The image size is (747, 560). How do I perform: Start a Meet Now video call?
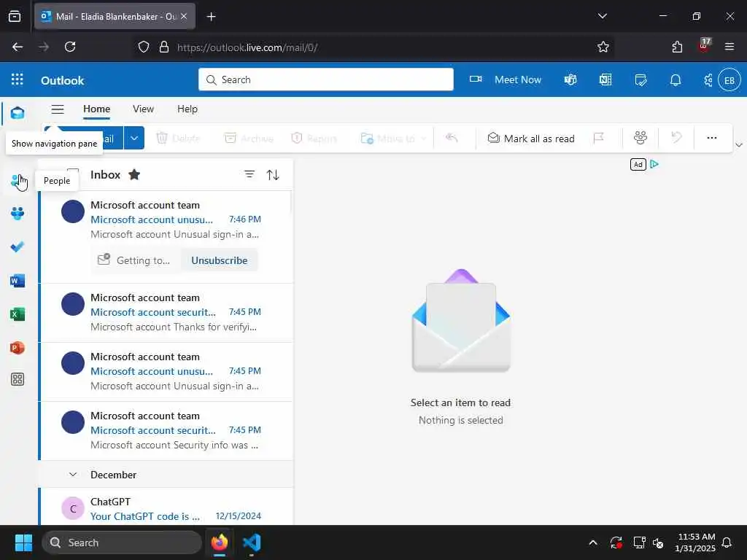click(505, 79)
